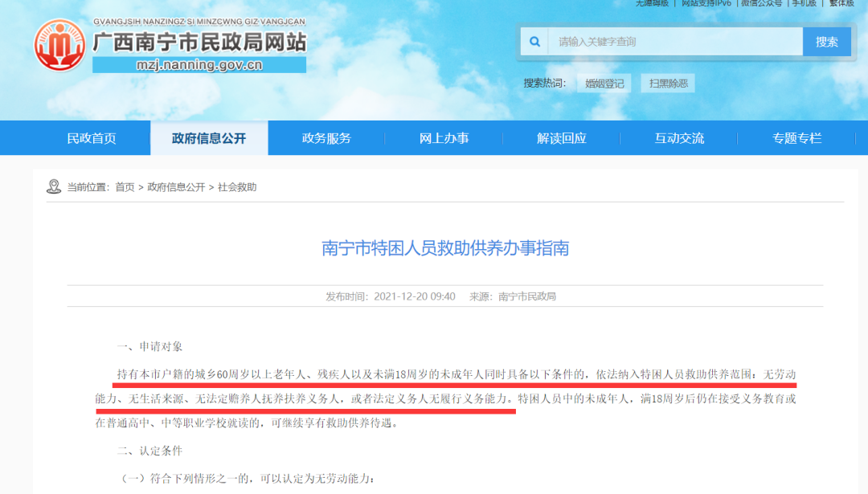Click the 搜索热词 label
This screenshot has width=868, height=494.
[x=545, y=84]
